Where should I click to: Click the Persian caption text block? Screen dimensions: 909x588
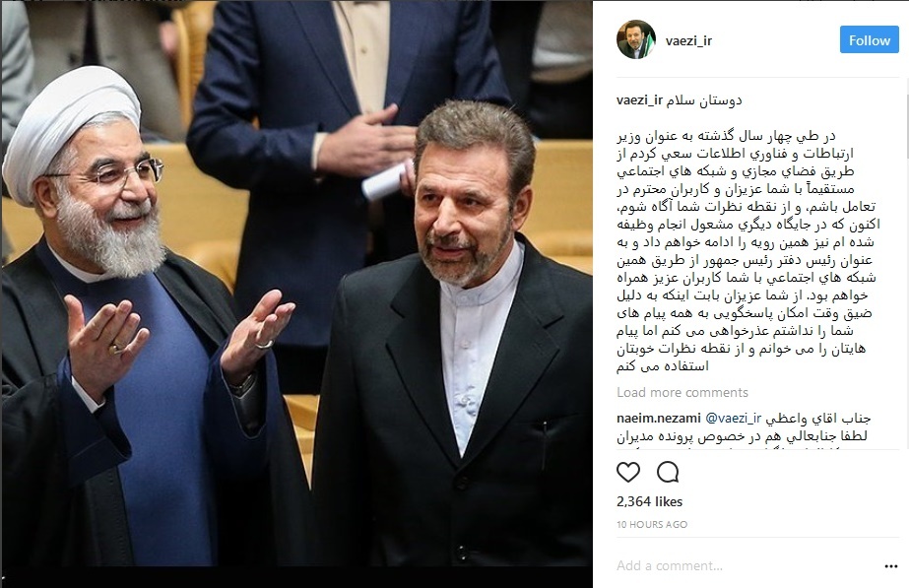(x=747, y=251)
